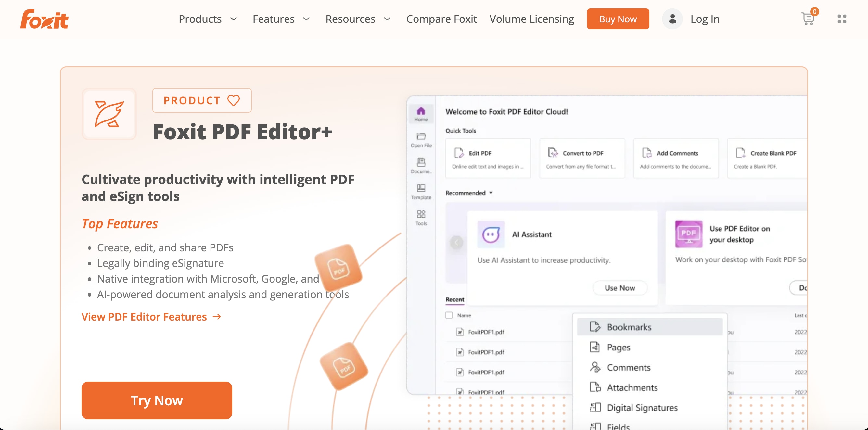Click the AI Assistant chatbot icon
The width and height of the screenshot is (868, 430).
coord(491,234)
